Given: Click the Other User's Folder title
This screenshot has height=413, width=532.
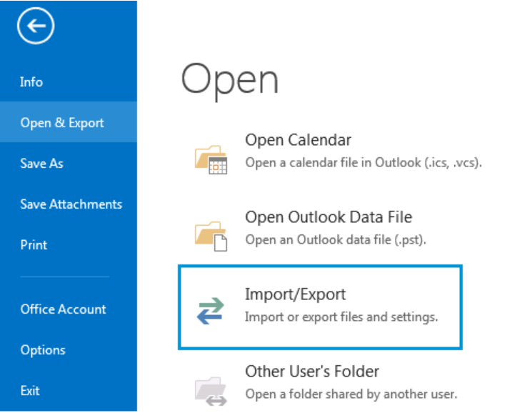Looking at the screenshot, I should 312,372.
